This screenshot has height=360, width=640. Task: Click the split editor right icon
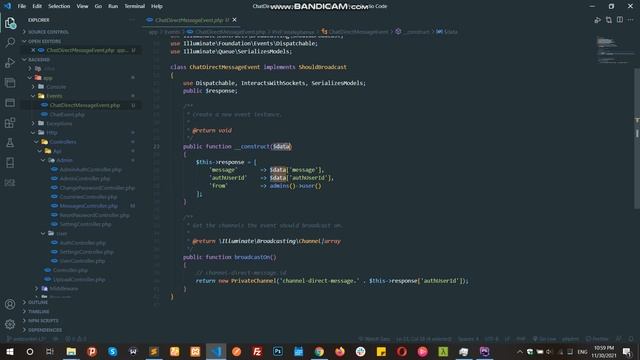(x=620, y=20)
